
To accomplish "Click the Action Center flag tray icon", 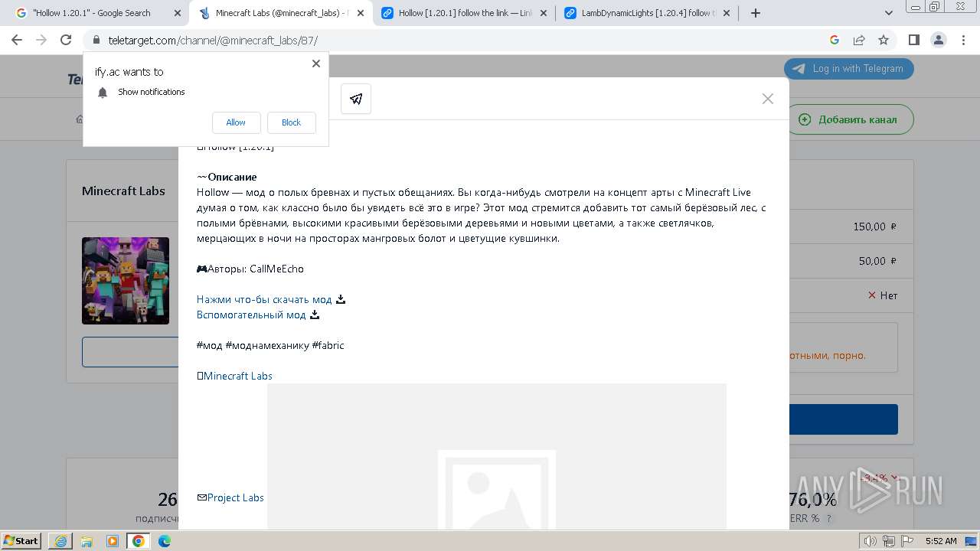I will pyautogui.click(x=907, y=541).
